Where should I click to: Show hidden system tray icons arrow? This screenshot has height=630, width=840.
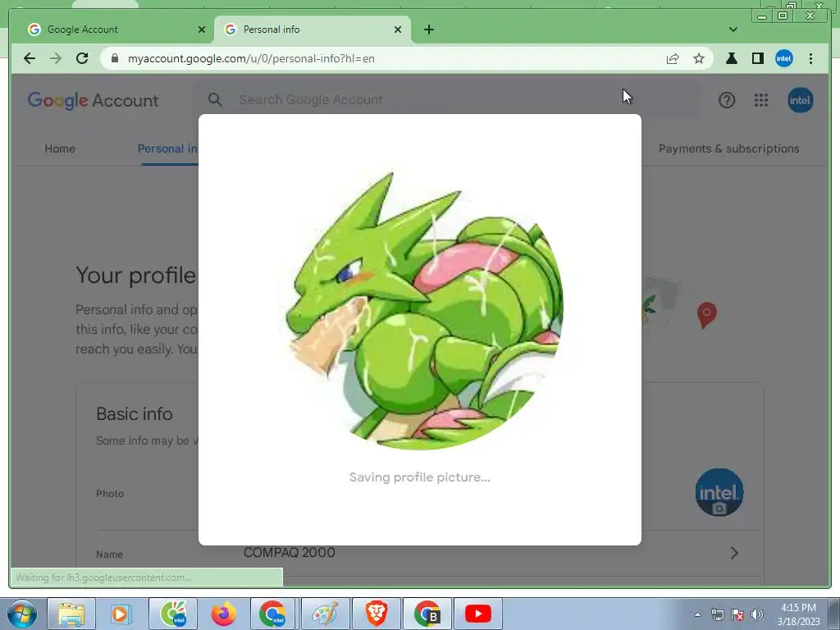tap(697, 614)
